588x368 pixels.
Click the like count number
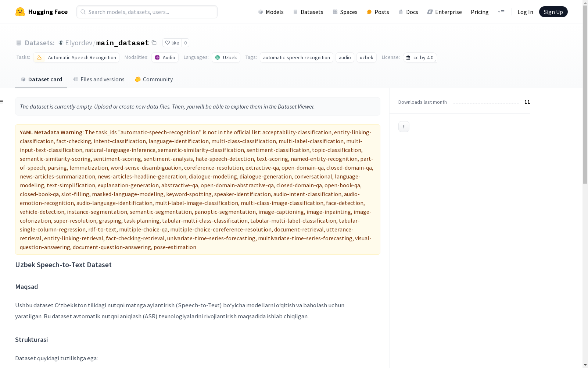(186, 43)
